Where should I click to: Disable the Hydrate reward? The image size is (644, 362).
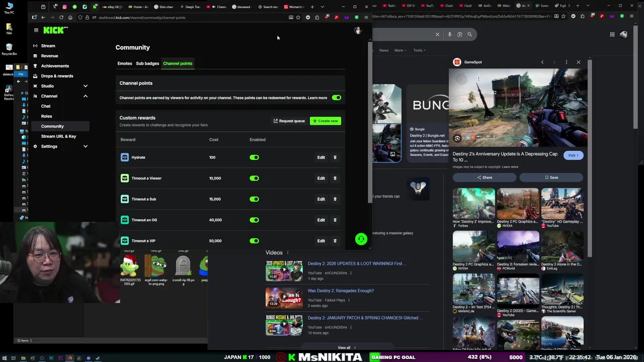(254, 157)
